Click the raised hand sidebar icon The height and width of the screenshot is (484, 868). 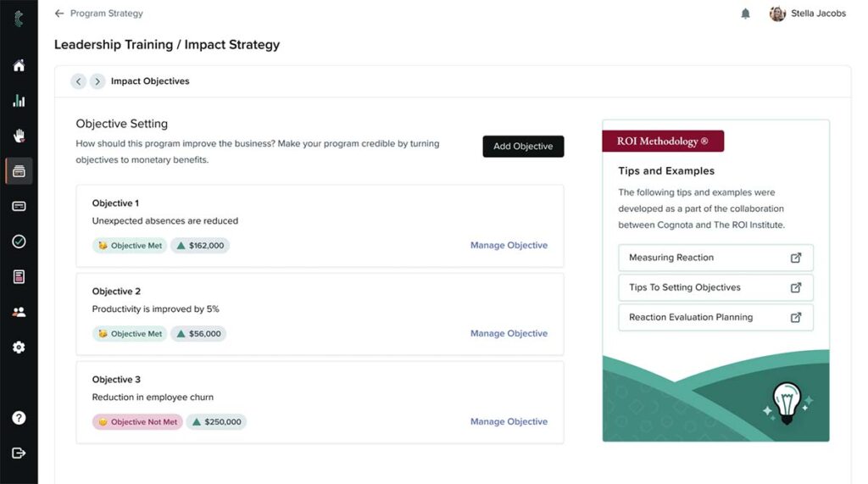(x=19, y=136)
